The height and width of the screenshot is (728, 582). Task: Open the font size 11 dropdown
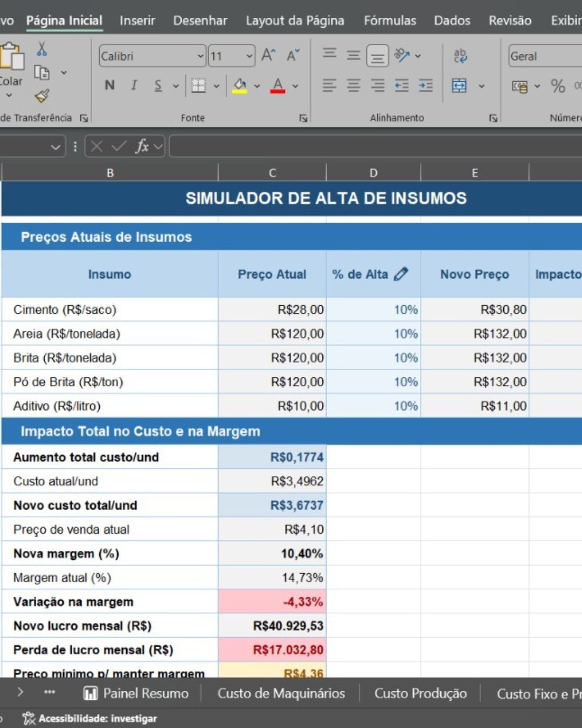coord(249,56)
